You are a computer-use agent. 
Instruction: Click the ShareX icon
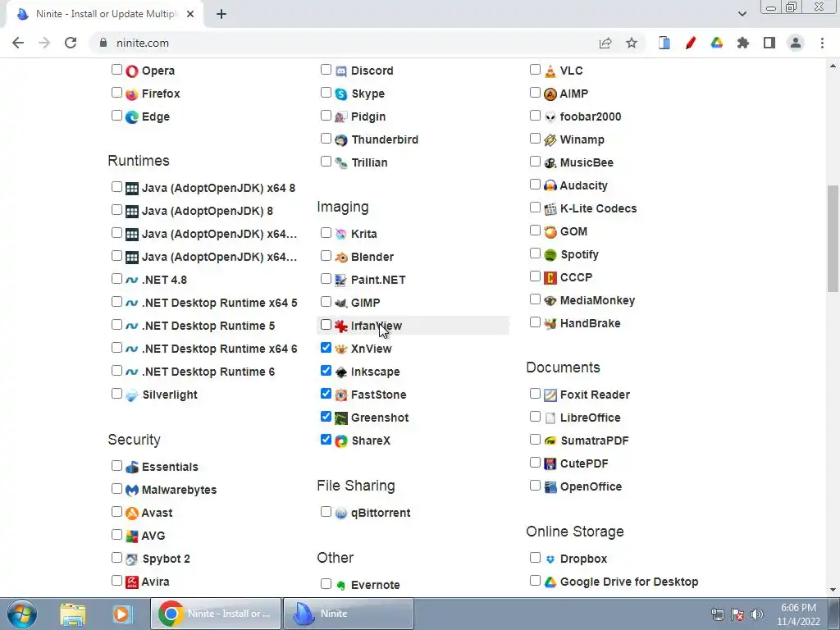coord(341,441)
